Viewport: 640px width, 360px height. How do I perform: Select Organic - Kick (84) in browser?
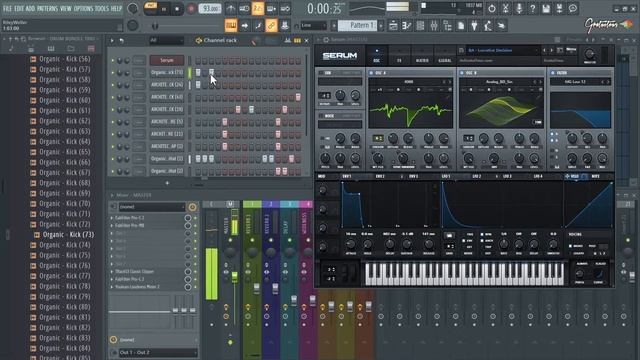click(64, 348)
